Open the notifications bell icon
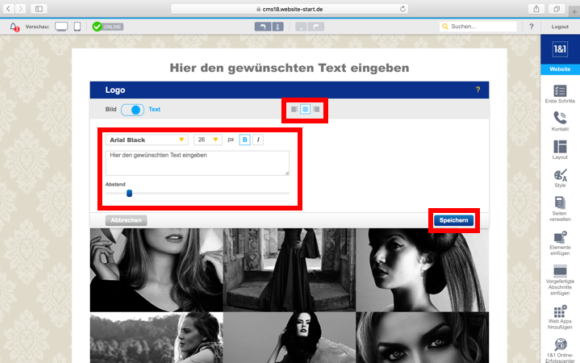This screenshot has width=580, height=363. (14, 27)
